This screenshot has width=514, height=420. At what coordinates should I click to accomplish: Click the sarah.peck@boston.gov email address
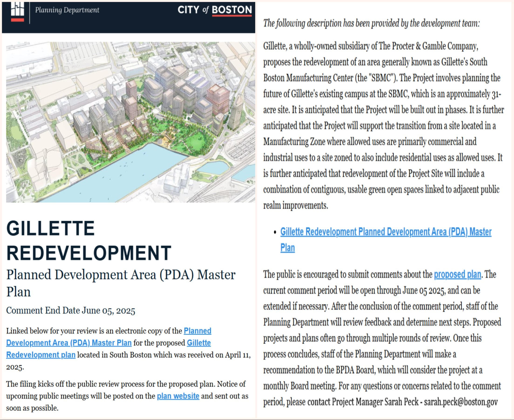[x=461, y=402]
